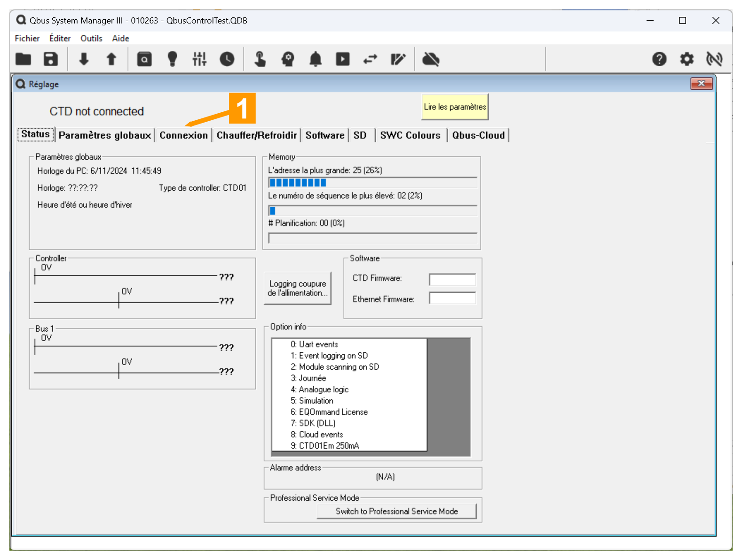Viewport: 742px width, 560px height.
Task: Open the Fichier menu
Action: (x=27, y=39)
